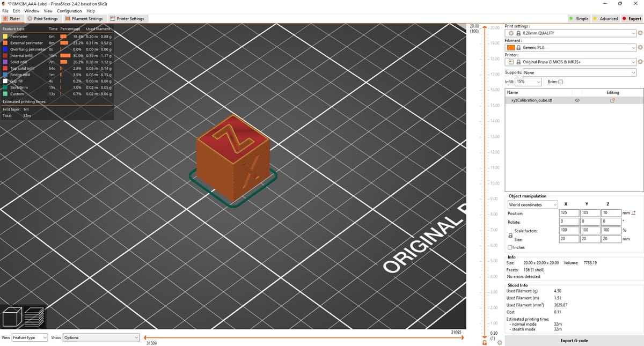
Task: Click the filament orange color swatch
Action: click(x=511, y=47)
